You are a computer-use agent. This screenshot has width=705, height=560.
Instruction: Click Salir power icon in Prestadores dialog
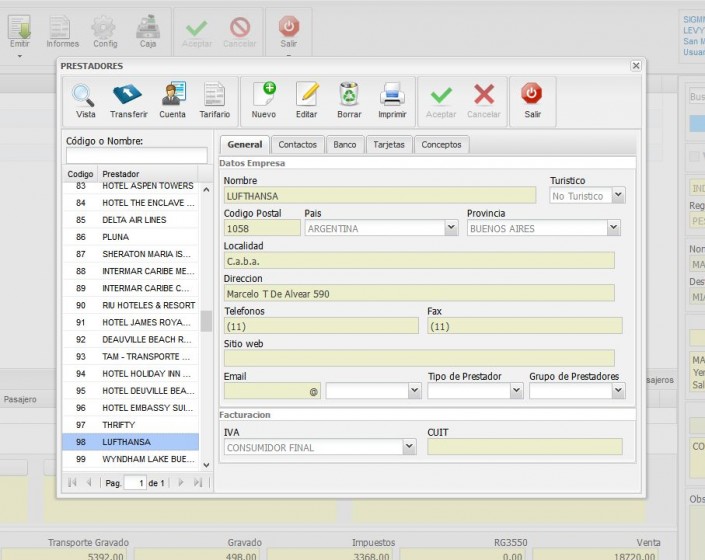tap(532, 101)
